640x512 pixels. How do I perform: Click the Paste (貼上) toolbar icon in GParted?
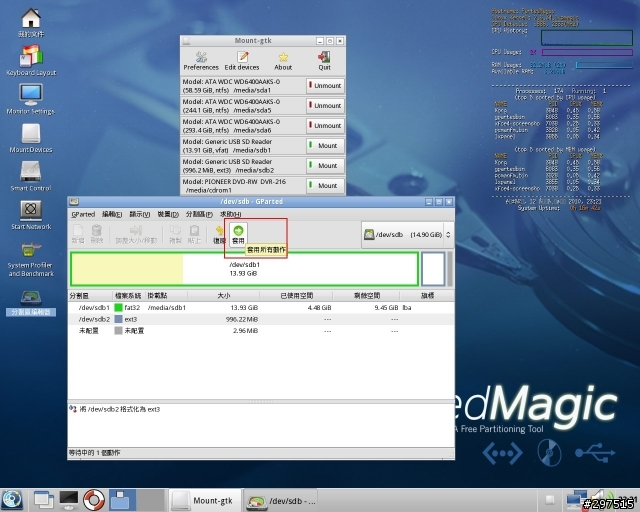(194, 231)
